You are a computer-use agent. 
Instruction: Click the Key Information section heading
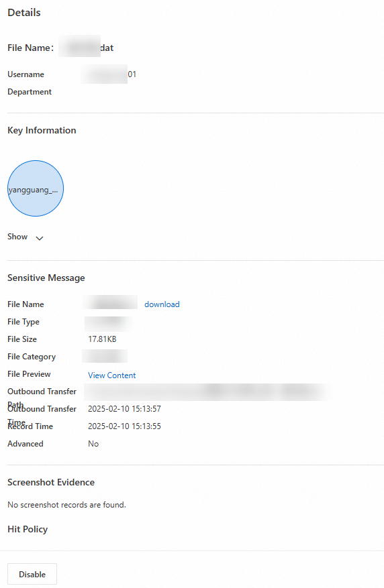[x=42, y=130]
